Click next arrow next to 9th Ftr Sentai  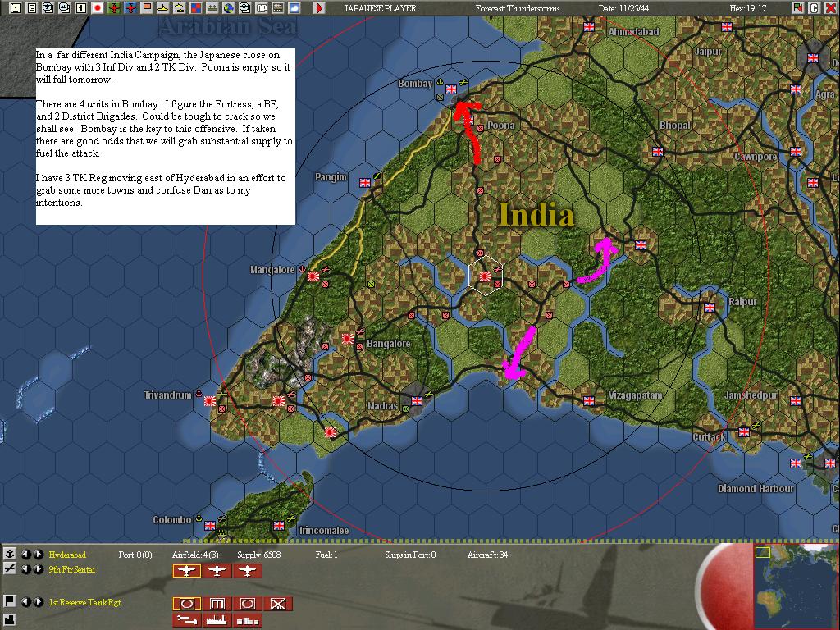point(38,569)
